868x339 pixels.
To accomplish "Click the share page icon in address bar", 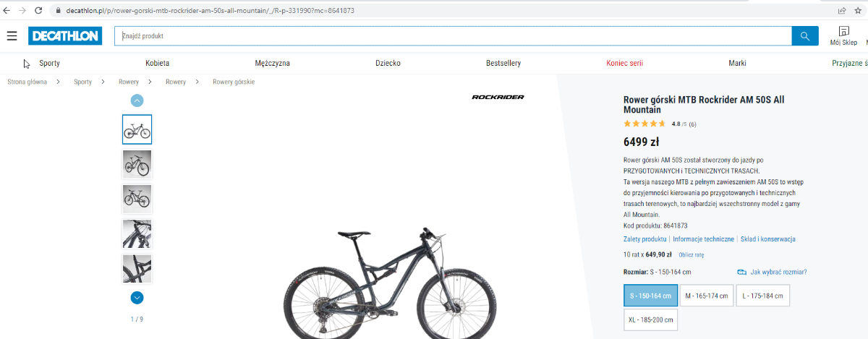I will click(x=842, y=11).
